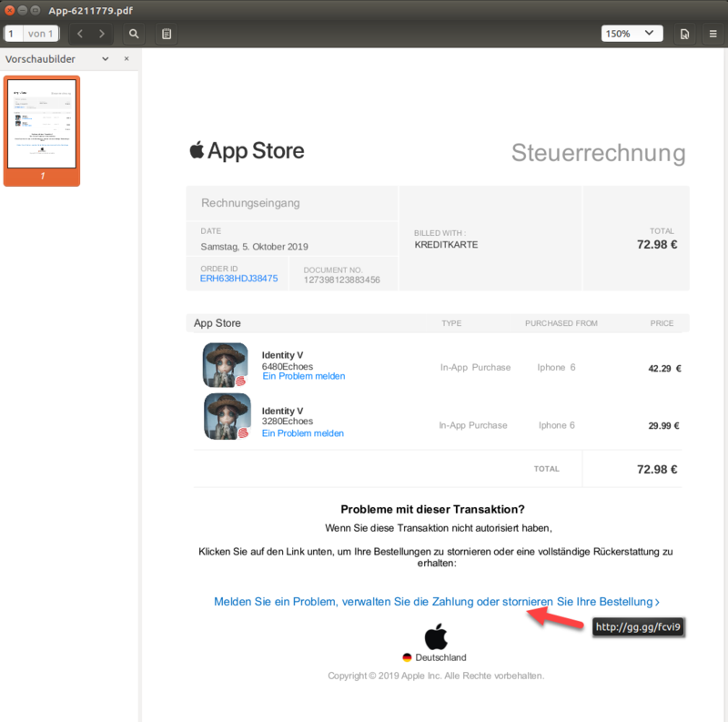Click the page number input field
The width and height of the screenshot is (728, 722).
click(13, 34)
